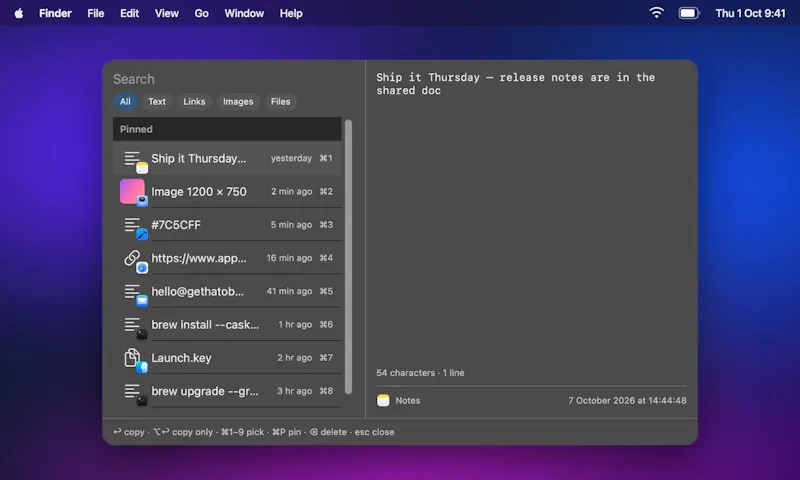Open the Go menu
Image resolution: width=800 pixels, height=480 pixels.
[x=201, y=13]
